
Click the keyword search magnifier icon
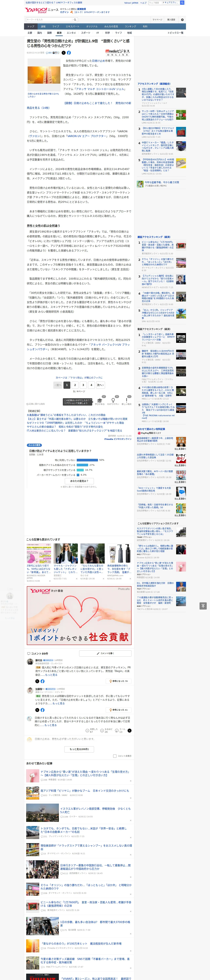pos(75,20)
